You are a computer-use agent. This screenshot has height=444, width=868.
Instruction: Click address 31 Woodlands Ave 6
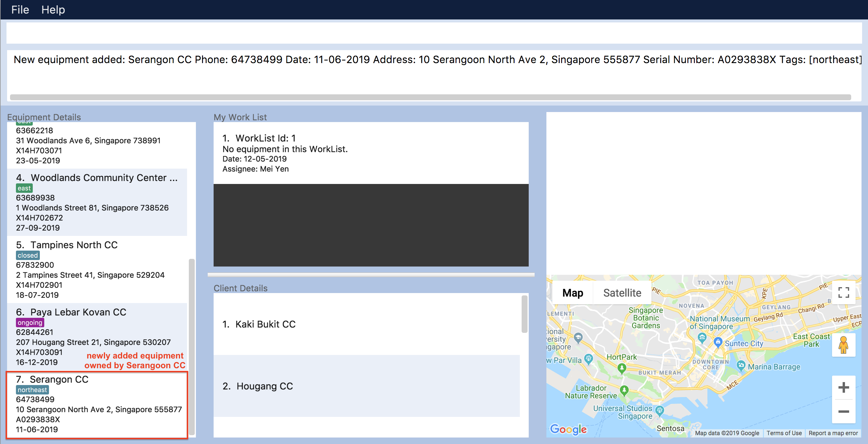88,140
